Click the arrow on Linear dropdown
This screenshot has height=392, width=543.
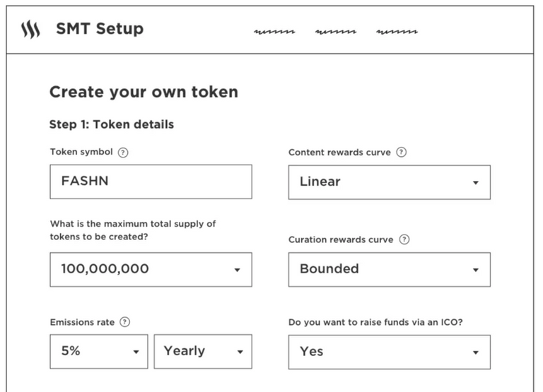(x=476, y=182)
